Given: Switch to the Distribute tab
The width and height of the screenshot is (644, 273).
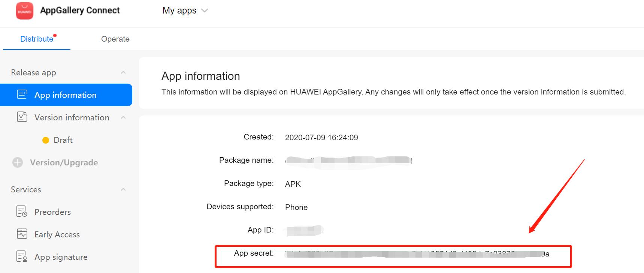Looking at the screenshot, I should pos(37,39).
